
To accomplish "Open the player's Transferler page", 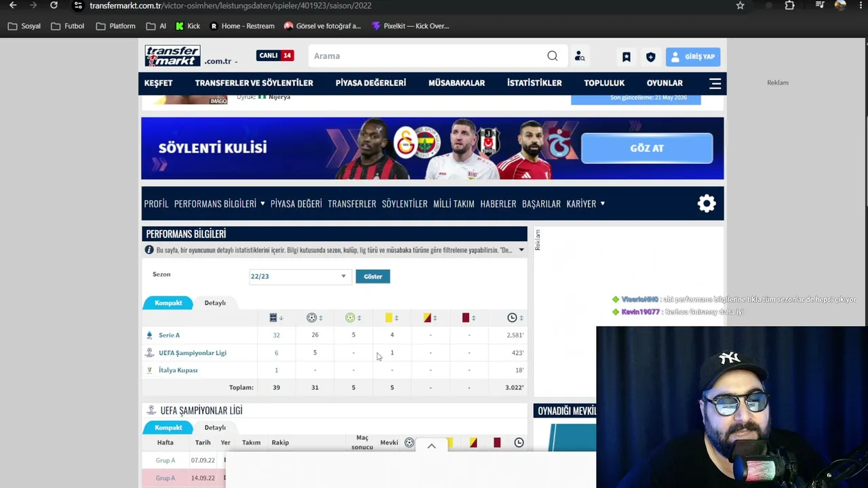I will pos(352,203).
